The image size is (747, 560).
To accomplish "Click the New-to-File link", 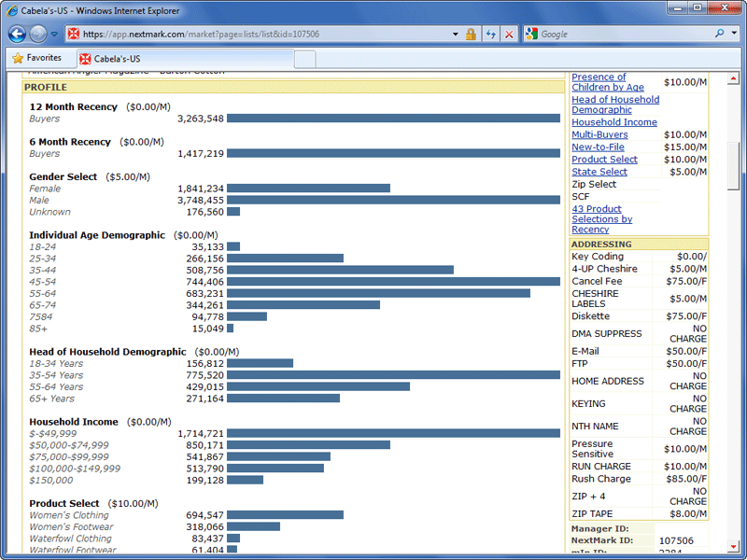I will 598,147.
